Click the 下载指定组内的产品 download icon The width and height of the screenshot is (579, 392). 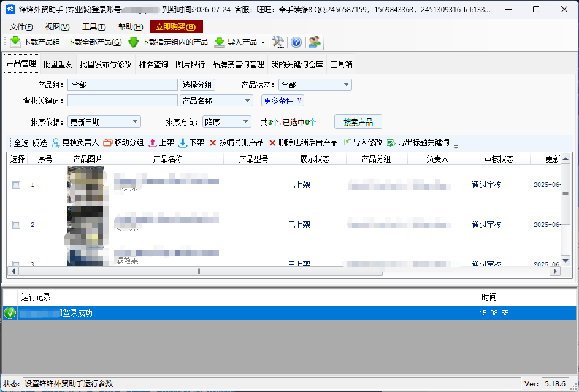pyautogui.click(x=134, y=42)
